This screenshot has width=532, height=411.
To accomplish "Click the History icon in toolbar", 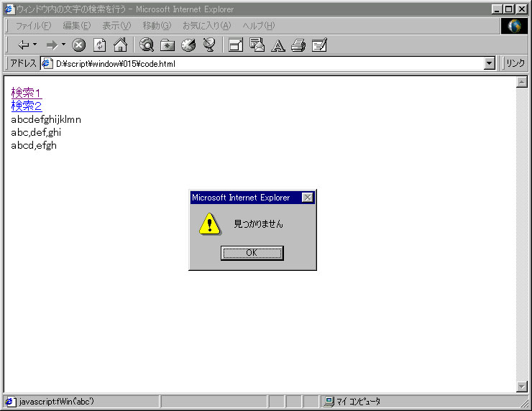I will pos(188,45).
